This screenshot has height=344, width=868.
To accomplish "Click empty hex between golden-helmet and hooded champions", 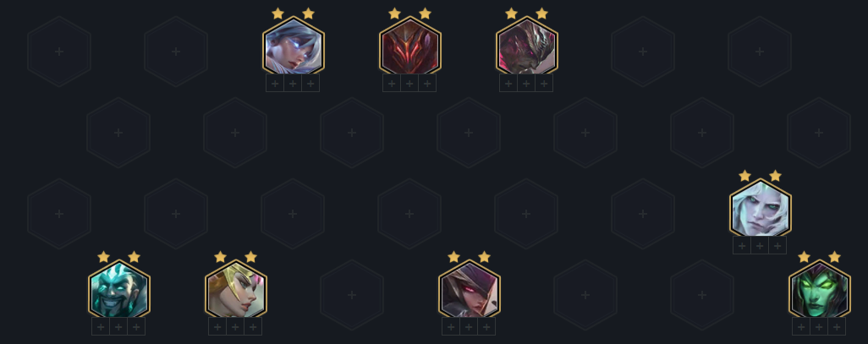I will click(x=352, y=295).
